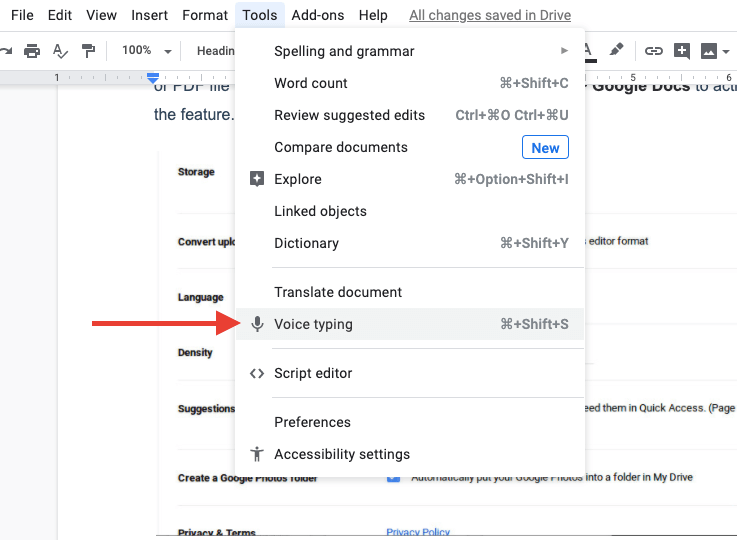Open the Format menu
The height and width of the screenshot is (540, 737).
coord(204,15)
